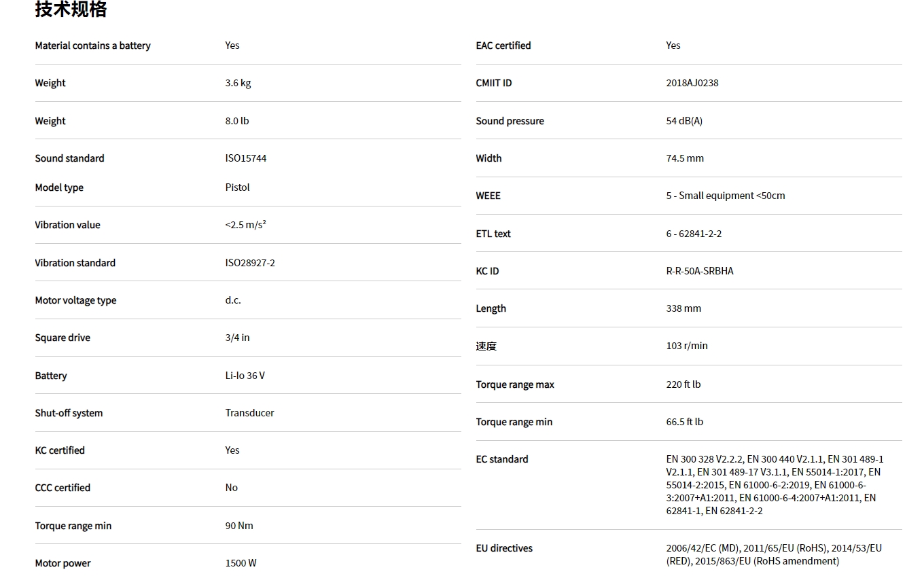Click the CMIIT ID value 2018AJ0238
This screenshot has width=924, height=576.
click(692, 83)
